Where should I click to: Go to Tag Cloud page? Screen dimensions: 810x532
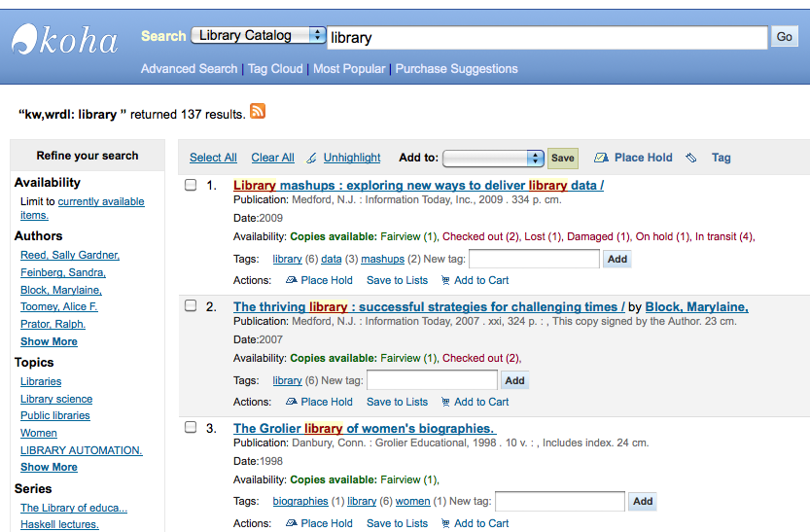click(275, 69)
